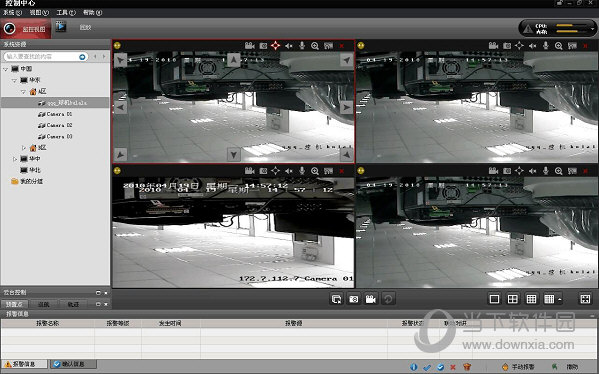Start recording in top-right video pane

tap(494, 46)
